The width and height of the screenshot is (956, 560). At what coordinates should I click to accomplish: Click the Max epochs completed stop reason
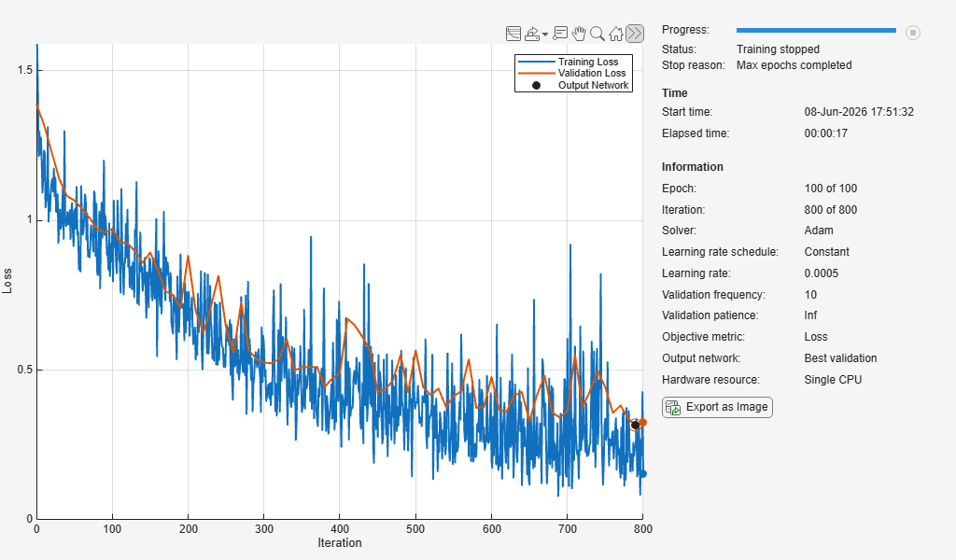(794, 65)
